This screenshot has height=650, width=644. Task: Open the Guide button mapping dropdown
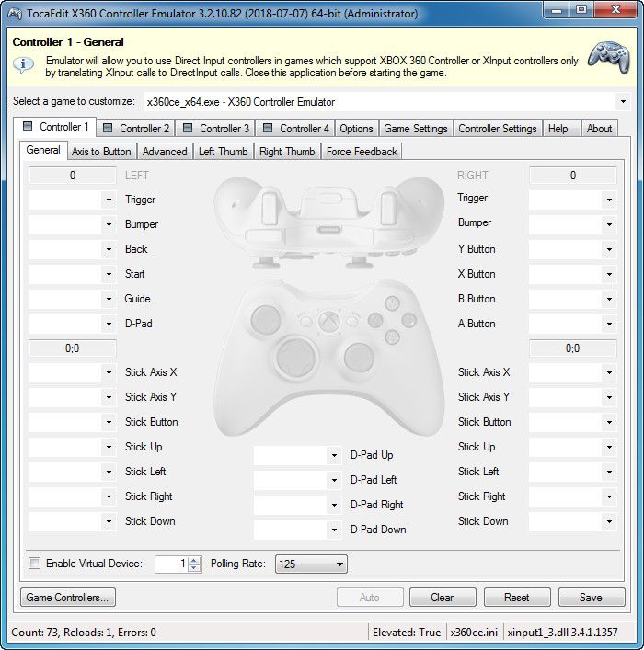[x=109, y=299]
